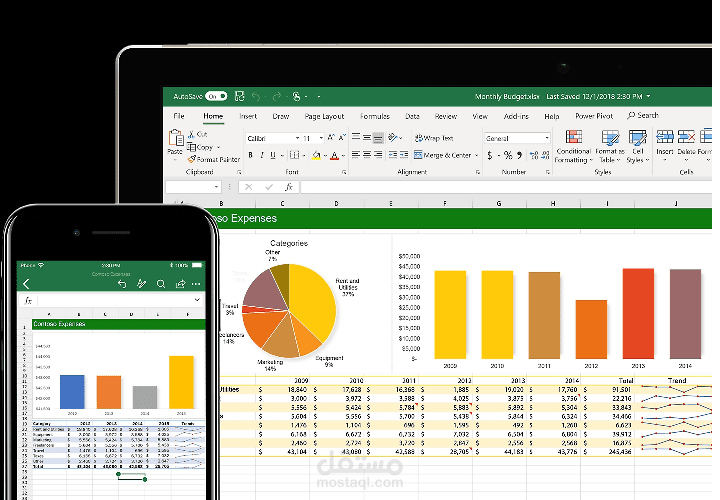Click the Align Left icon
Viewport: 720px width, 500px height.
[x=356, y=155]
